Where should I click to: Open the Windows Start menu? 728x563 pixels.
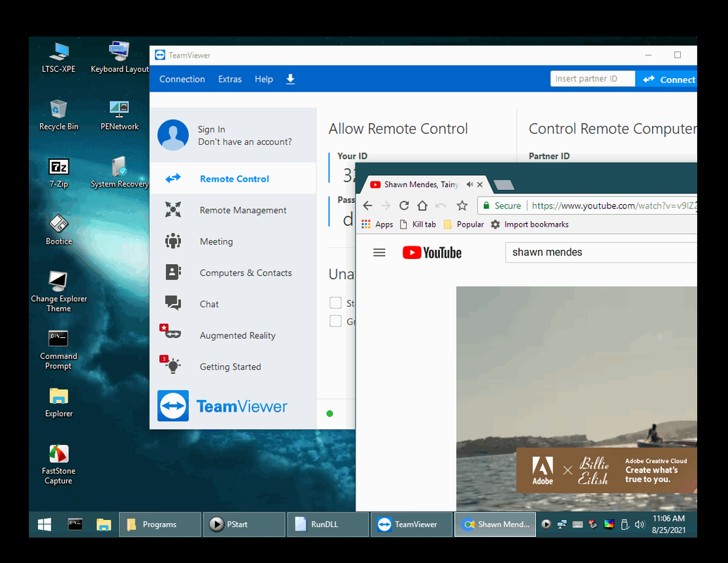(x=44, y=524)
